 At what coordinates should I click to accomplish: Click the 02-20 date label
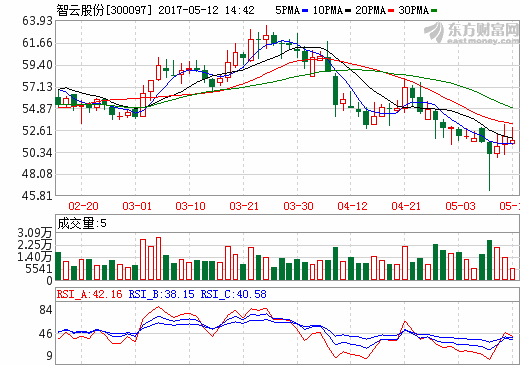[83, 206]
